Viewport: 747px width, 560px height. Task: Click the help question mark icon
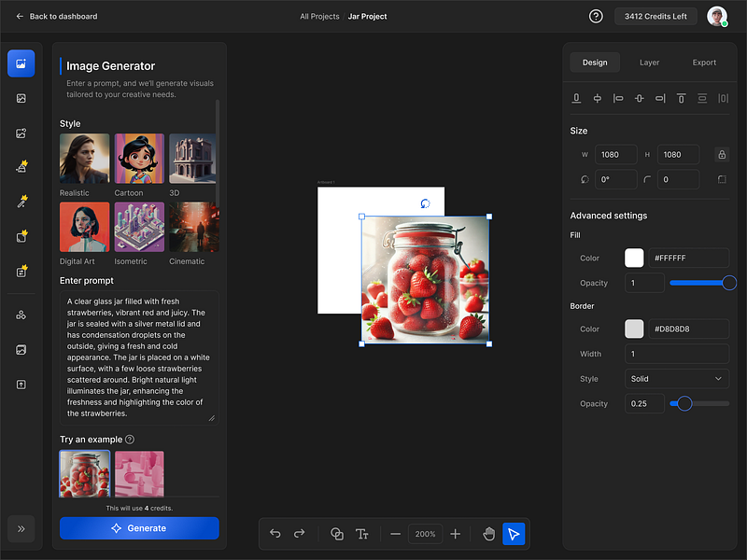[x=596, y=16]
